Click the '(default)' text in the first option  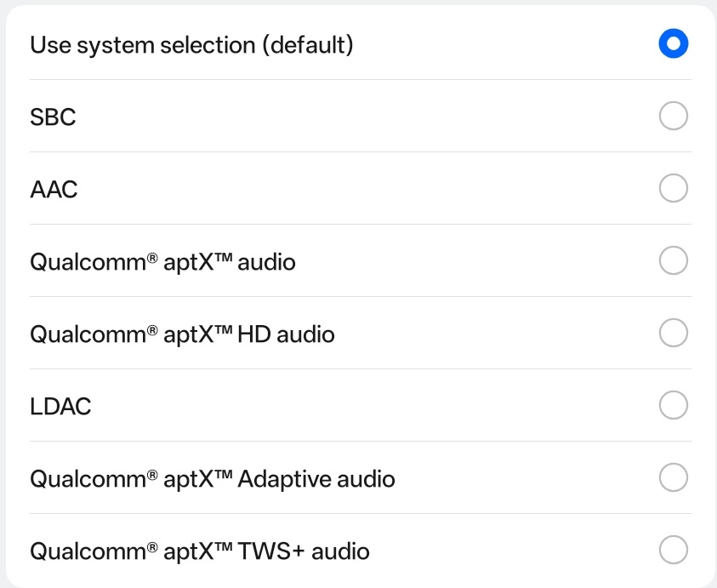pos(307,44)
